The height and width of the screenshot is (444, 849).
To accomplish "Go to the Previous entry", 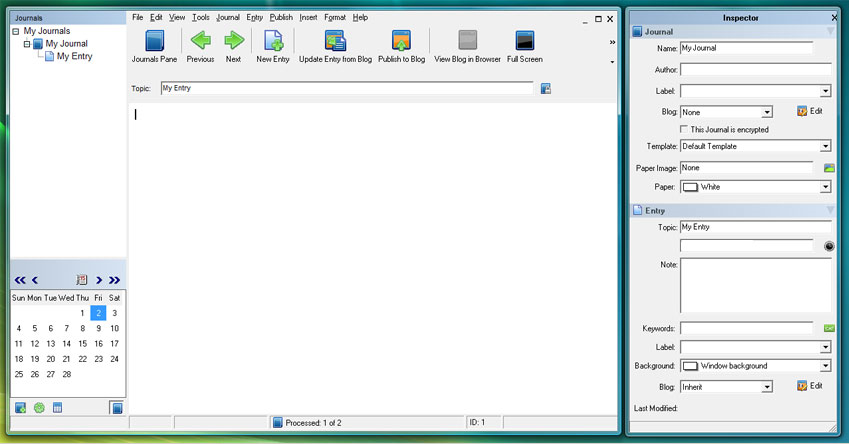I will coord(200,41).
